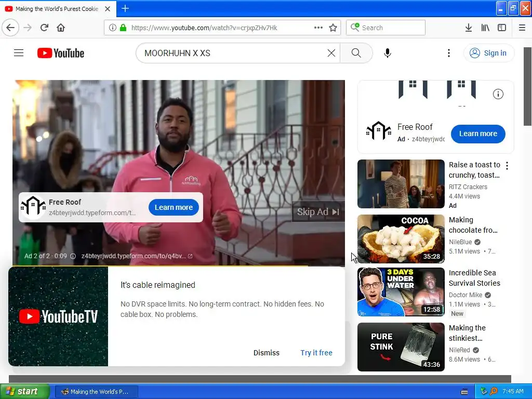Click the Sign in button
Viewport: 532px width, 399px height.
[x=488, y=53]
